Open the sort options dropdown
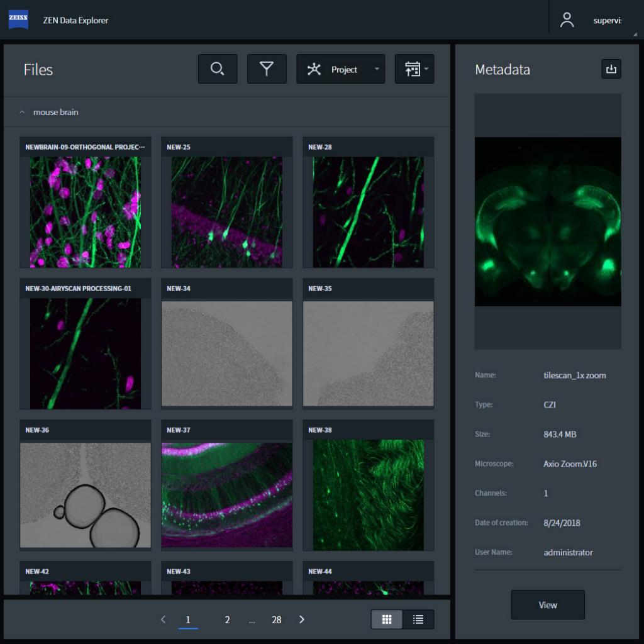Image resolution: width=644 pixels, height=644 pixels. pos(425,69)
